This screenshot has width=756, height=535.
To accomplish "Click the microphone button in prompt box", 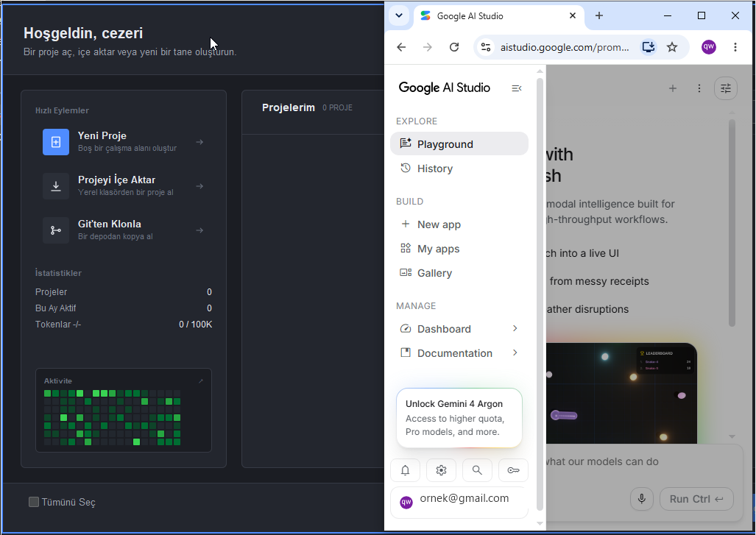I will point(642,499).
